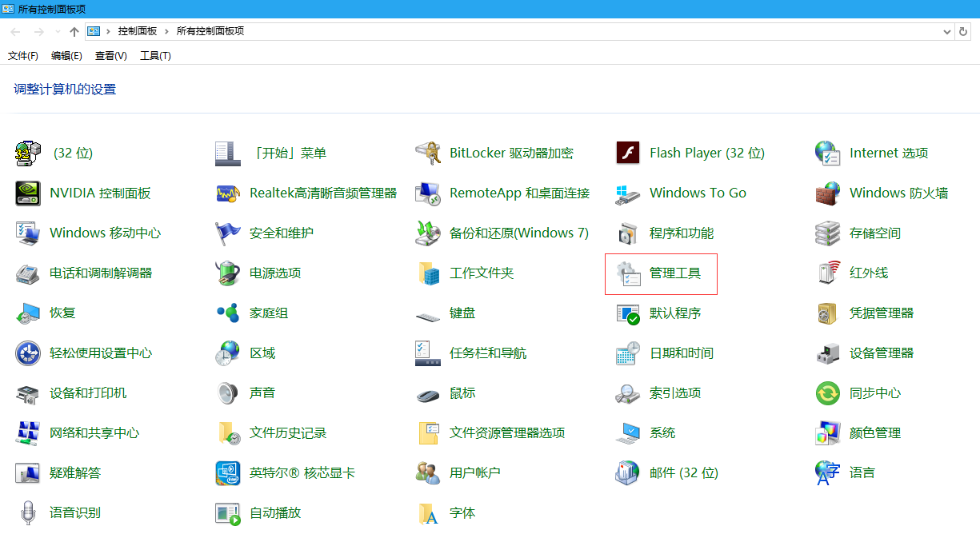Screen dimensions: 980x542
Task: Open the Windows 移动中心 link
Action: [x=105, y=233]
